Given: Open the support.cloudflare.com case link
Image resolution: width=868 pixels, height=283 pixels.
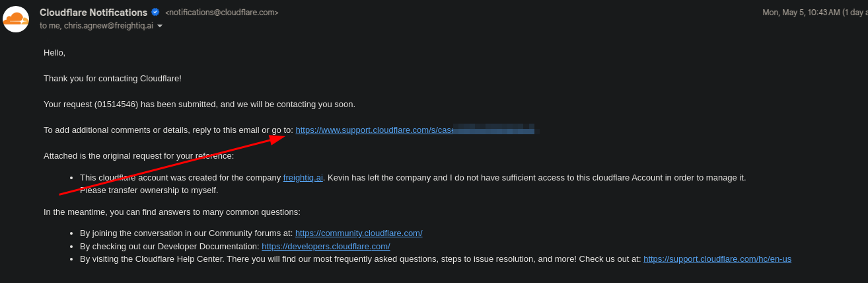Looking at the screenshot, I should (x=375, y=130).
